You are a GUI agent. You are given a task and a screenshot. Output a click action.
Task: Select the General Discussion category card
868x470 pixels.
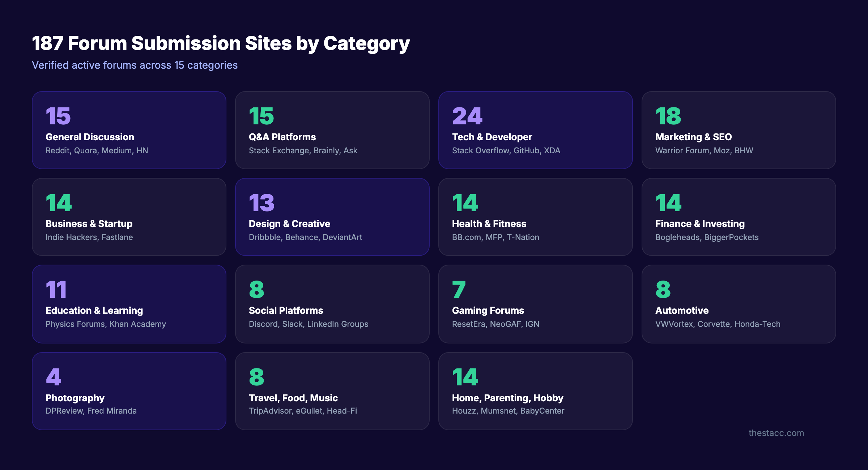click(128, 130)
